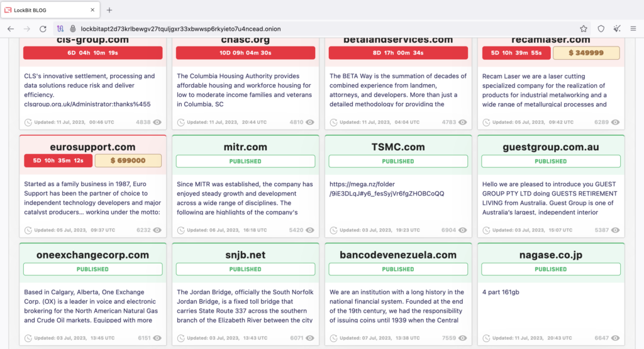Open the snjb.net card title

coord(246,255)
